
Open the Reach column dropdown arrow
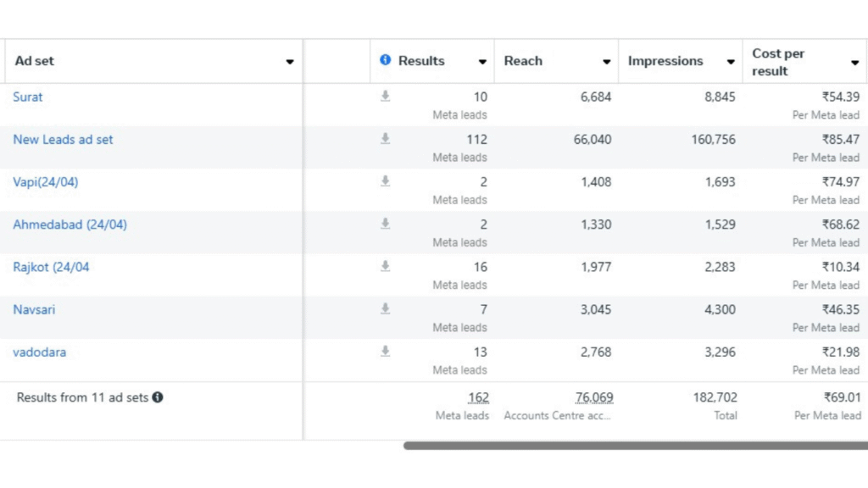(606, 62)
